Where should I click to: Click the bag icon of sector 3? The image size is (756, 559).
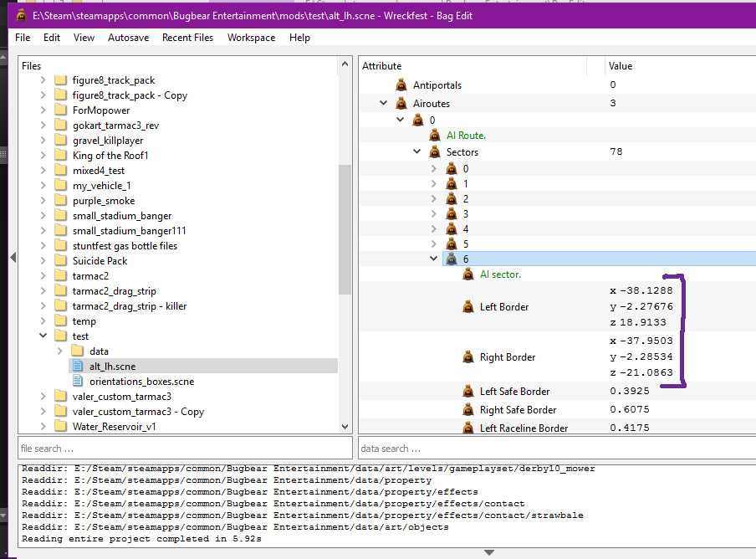452,213
